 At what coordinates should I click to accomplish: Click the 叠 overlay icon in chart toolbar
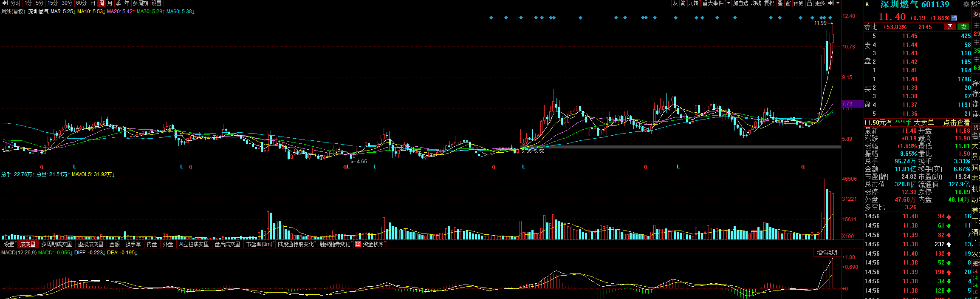pos(780,3)
